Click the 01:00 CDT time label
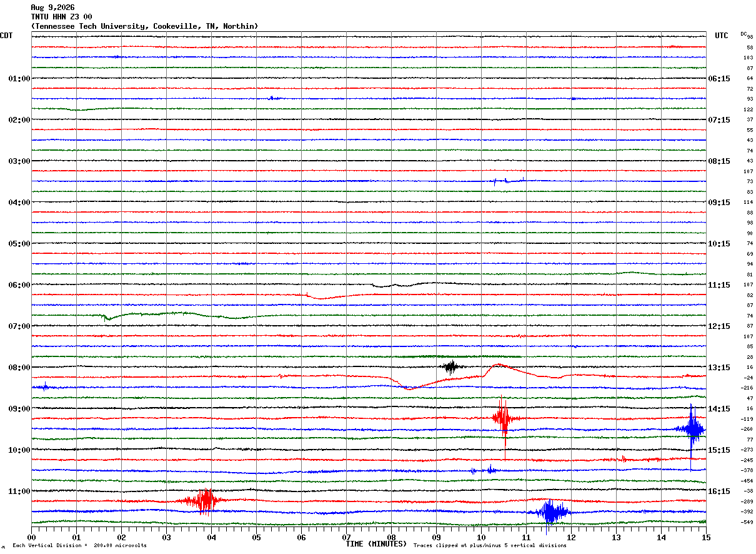Image resolution: width=756 pixels, height=554 pixels. [19, 79]
